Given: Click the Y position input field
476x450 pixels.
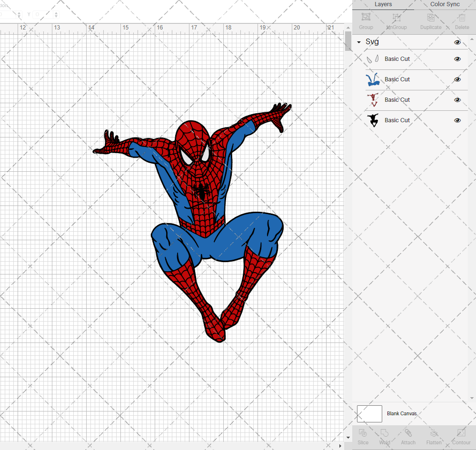Looking at the screenshot, I should pyautogui.click(x=43, y=14).
